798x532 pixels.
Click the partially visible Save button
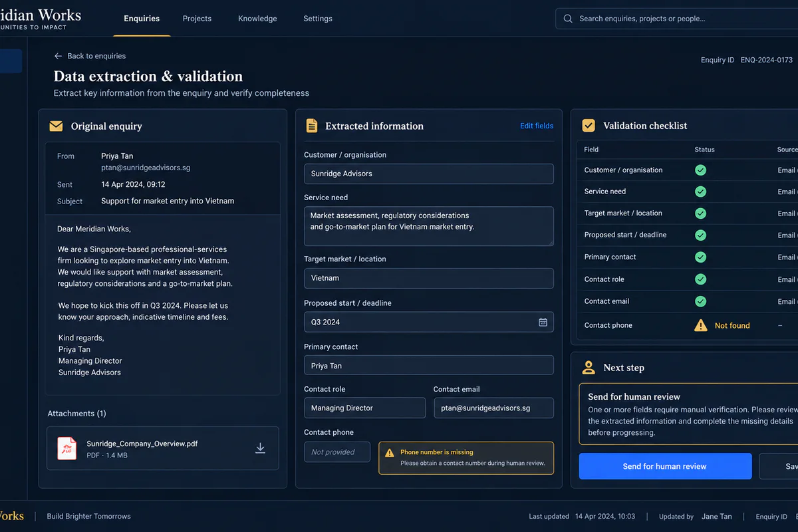click(x=779, y=466)
